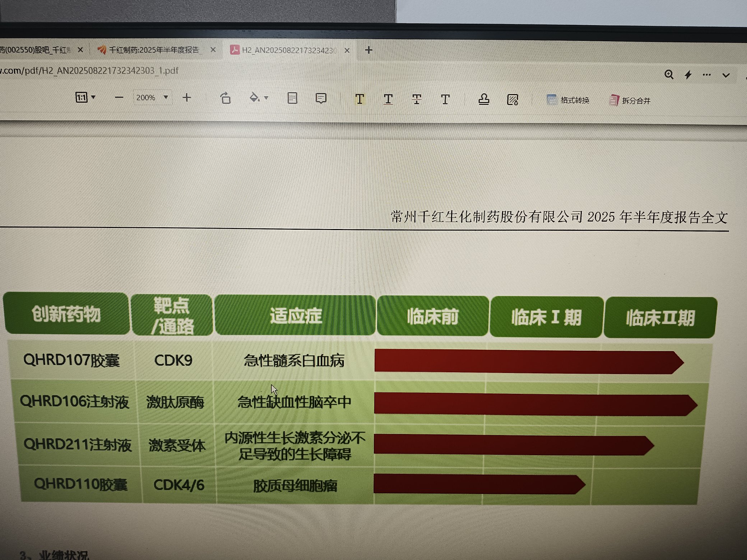The height and width of the screenshot is (560, 747).
Task: Click the 胶质母细胞瘤 indication text
Action: pos(295,486)
